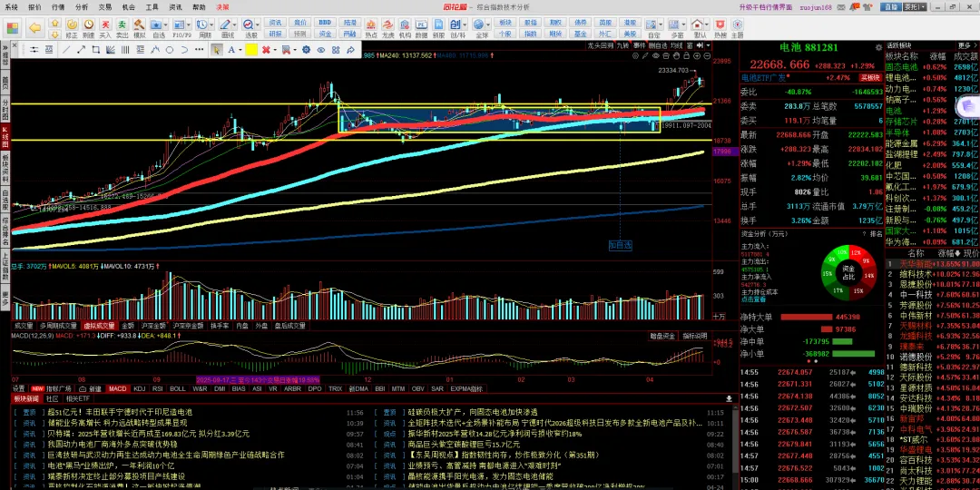Expand the 画线 dropdown arrow
This screenshot has height=490, width=980.
(234, 24)
